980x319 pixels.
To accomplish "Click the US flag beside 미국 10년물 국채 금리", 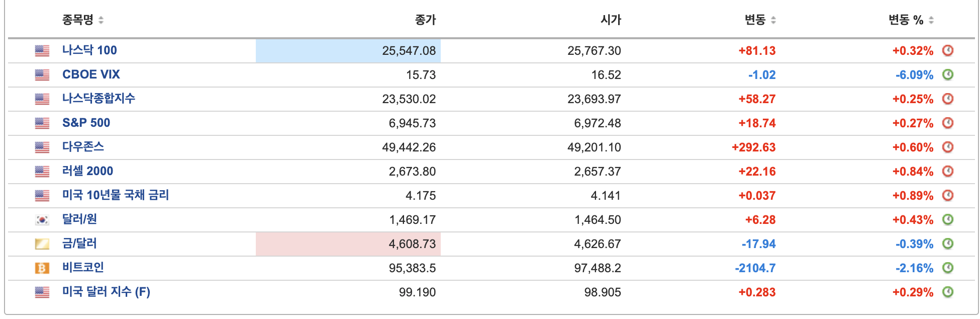I will pyautogui.click(x=42, y=196).
